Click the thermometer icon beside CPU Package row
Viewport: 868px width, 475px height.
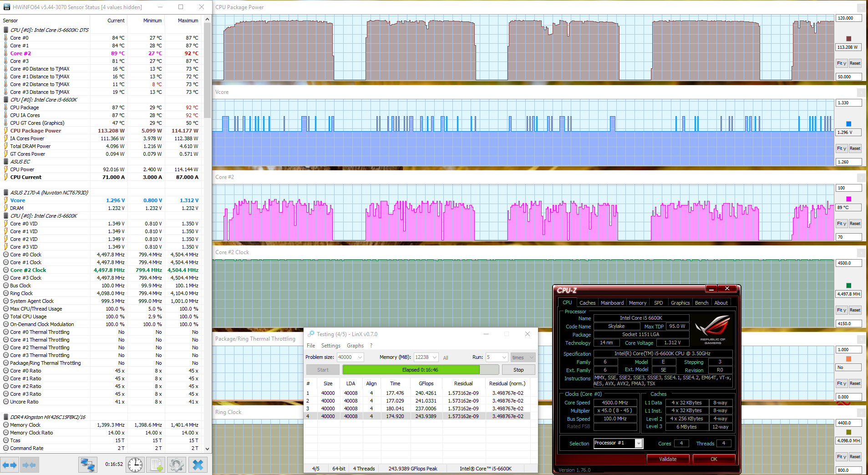(x=6, y=107)
